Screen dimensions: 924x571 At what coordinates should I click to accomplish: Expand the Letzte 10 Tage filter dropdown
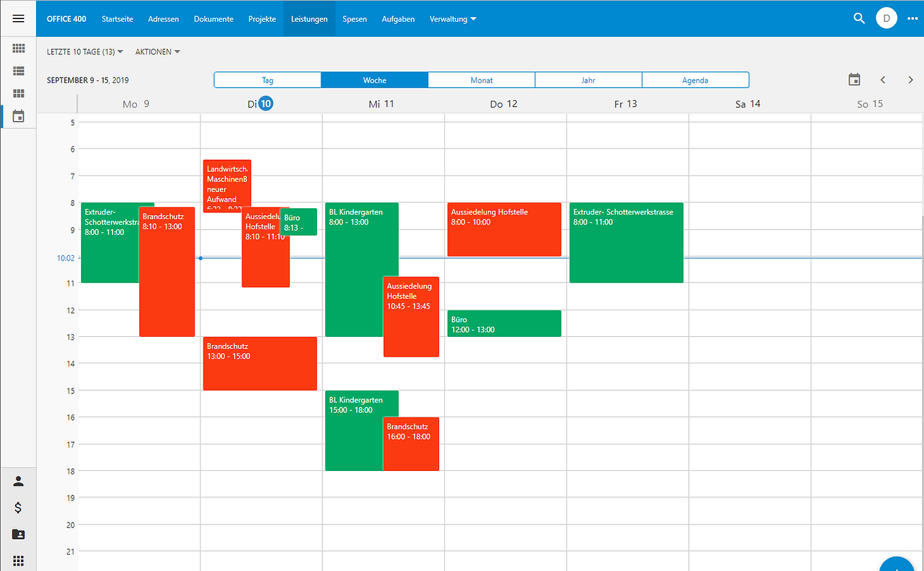tap(85, 52)
